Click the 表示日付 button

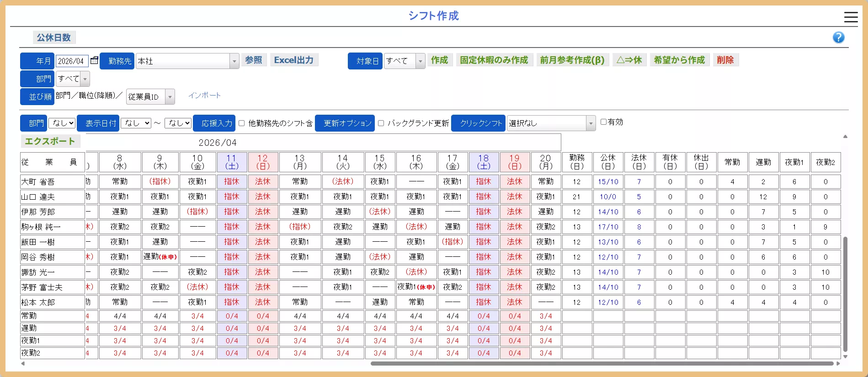tap(98, 123)
